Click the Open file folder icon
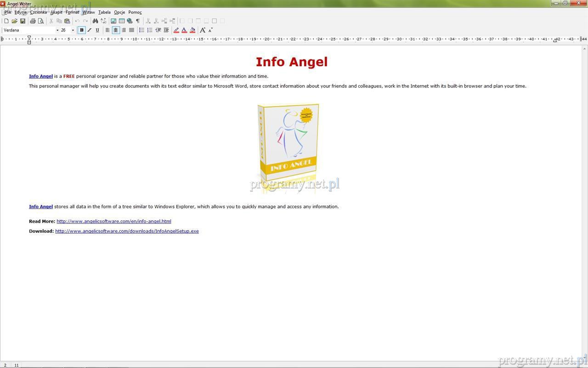This screenshot has width=588, height=368. (14, 21)
